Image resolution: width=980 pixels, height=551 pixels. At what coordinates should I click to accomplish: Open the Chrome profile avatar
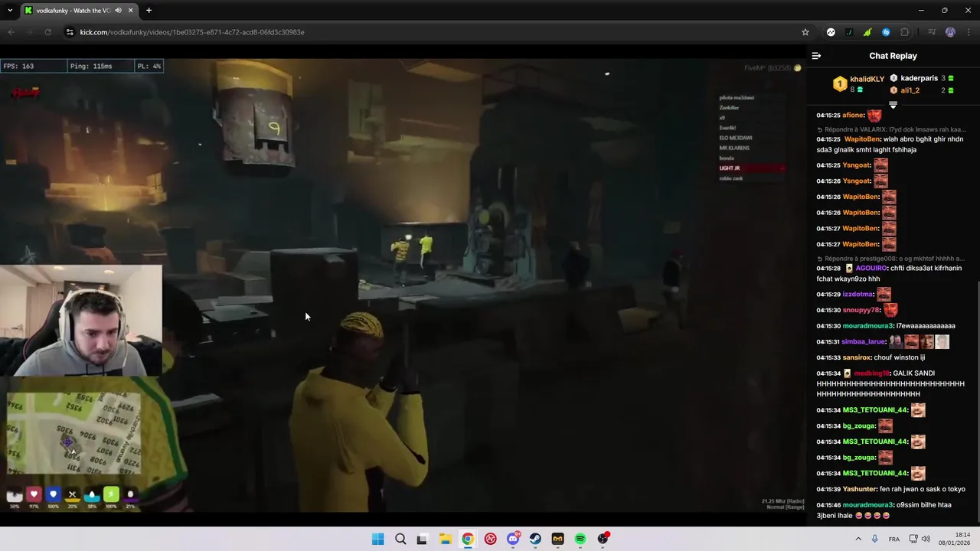pyautogui.click(x=950, y=32)
